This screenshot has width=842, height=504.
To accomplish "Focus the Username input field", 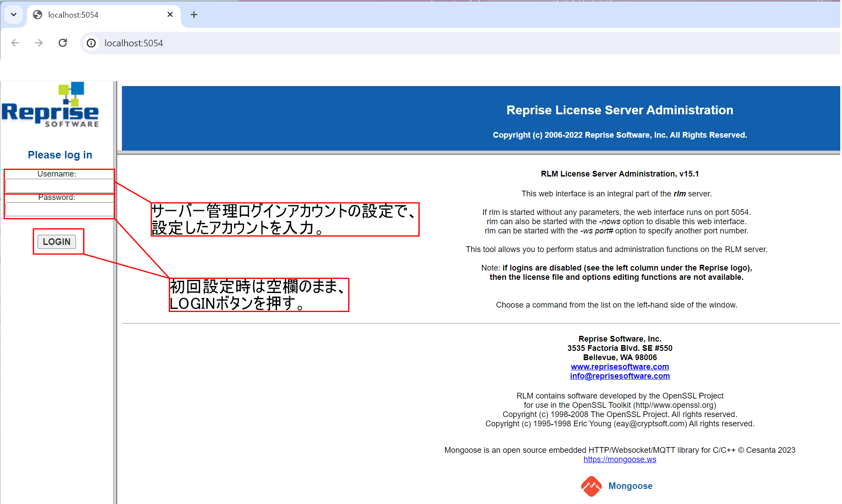I will 59,185.
